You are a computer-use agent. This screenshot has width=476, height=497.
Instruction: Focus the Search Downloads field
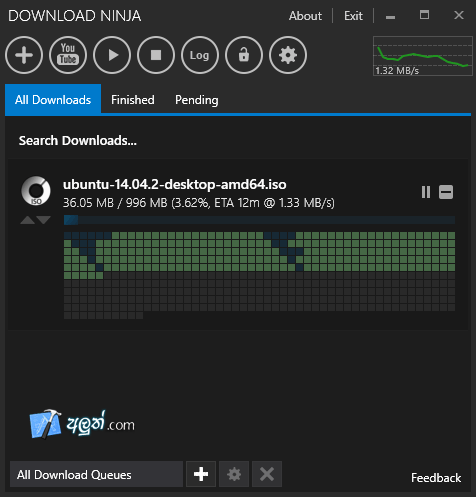pyautogui.click(x=237, y=141)
